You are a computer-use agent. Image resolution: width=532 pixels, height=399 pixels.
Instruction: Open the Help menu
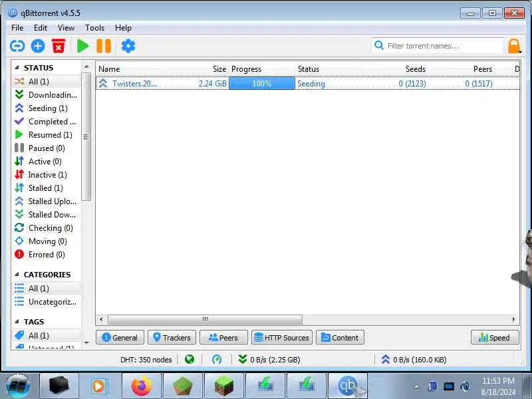tap(123, 28)
